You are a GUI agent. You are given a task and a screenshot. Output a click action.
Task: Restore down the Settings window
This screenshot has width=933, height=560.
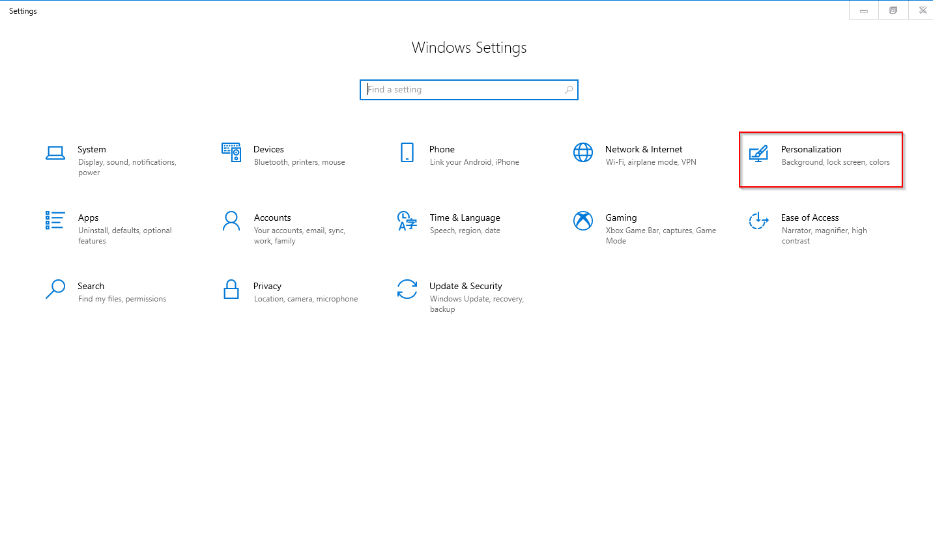click(x=893, y=10)
